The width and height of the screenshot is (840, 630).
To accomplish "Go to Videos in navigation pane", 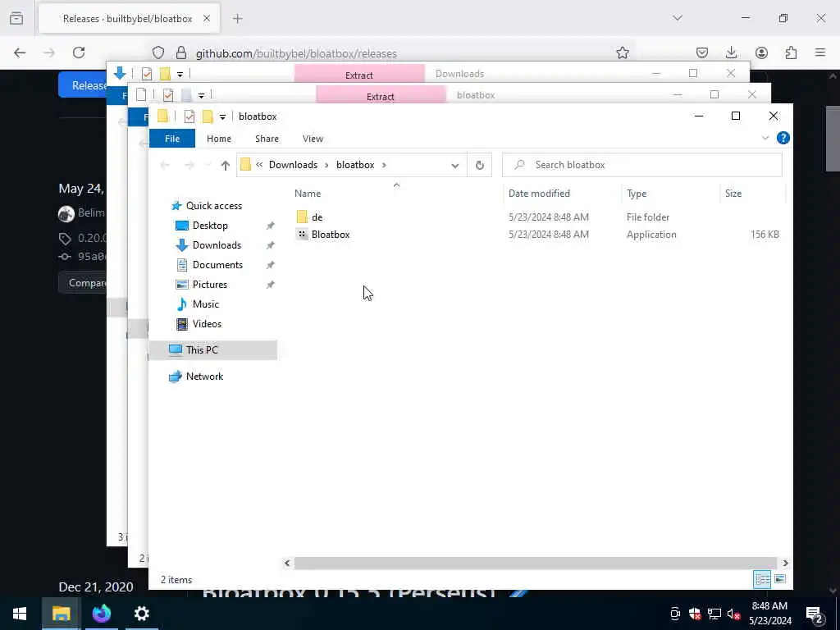I will 207,324.
